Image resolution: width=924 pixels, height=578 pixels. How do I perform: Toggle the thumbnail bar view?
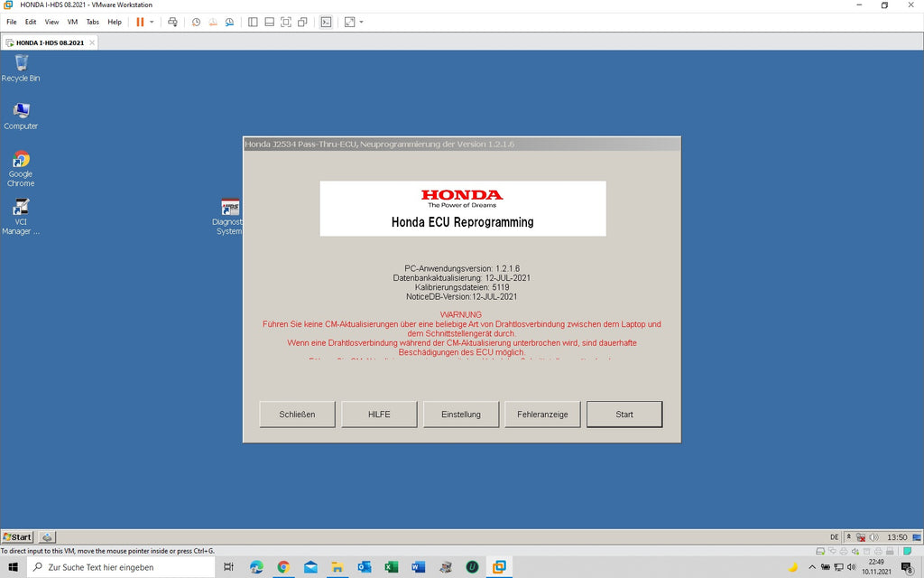coord(269,22)
